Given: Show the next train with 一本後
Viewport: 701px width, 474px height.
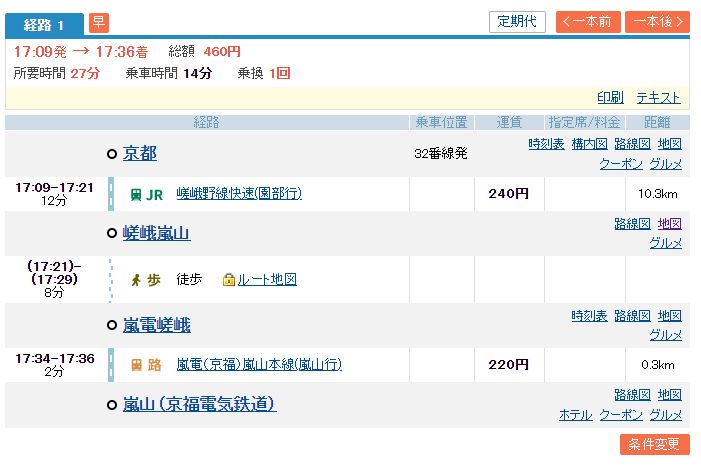Looking at the screenshot, I should click(x=657, y=22).
